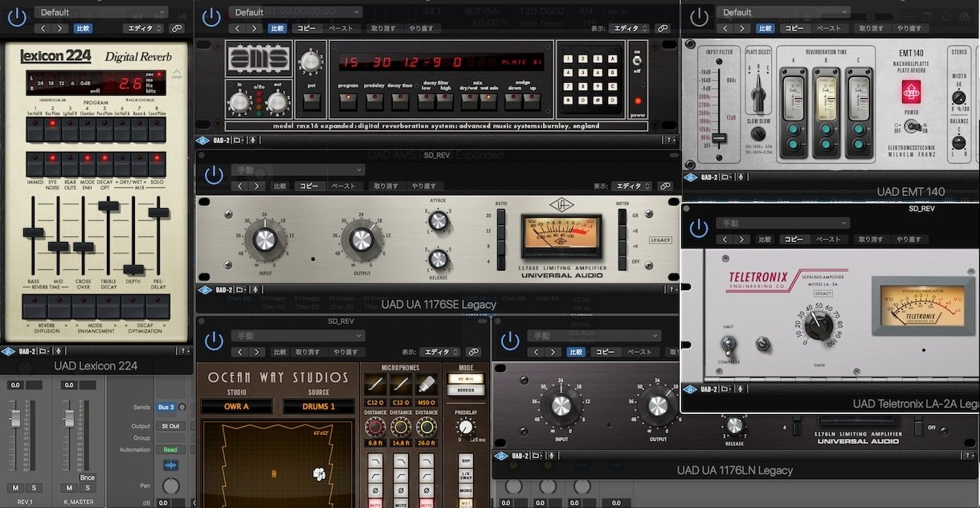Click the red EMT logo on the EMT 140
980x508 pixels.
coord(913,90)
